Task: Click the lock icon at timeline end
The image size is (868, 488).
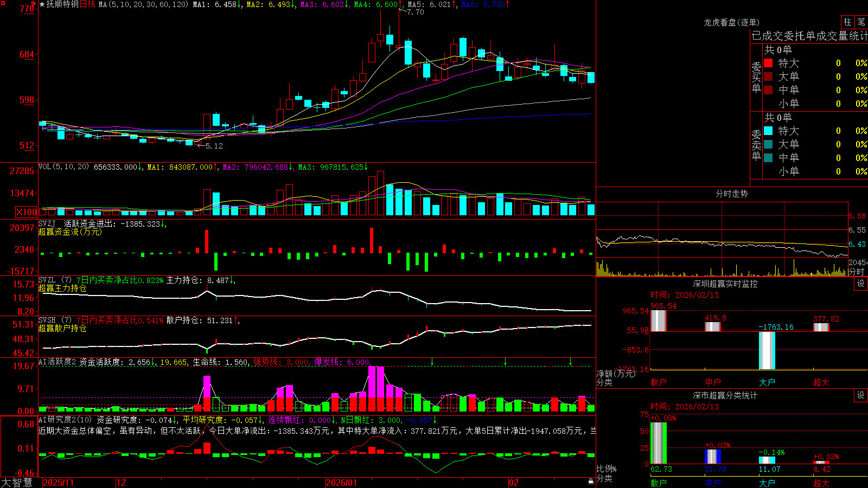Action: coord(591,481)
